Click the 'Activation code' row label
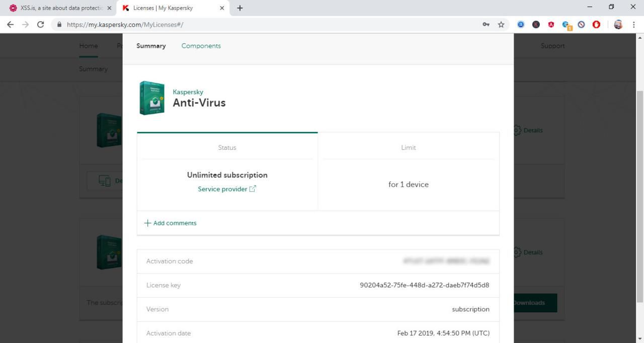 tap(170, 261)
